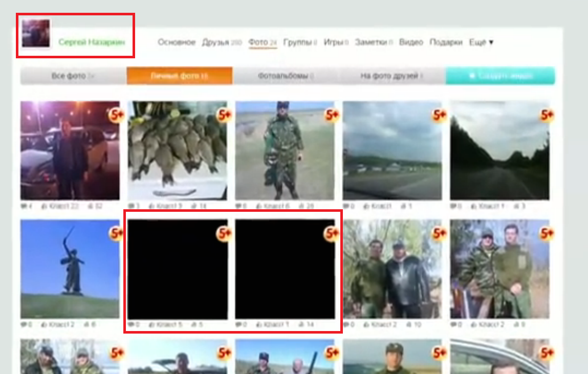
Task: Open the Основное profile section
Action: [x=177, y=42]
